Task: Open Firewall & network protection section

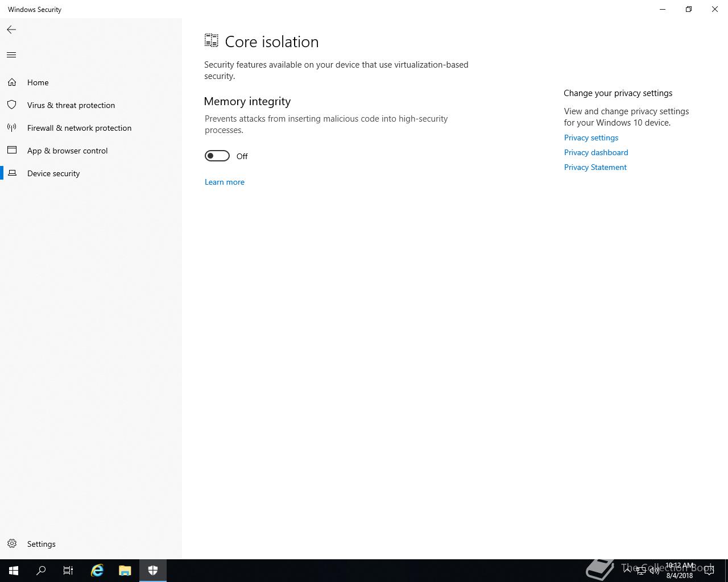Action: (x=91, y=128)
